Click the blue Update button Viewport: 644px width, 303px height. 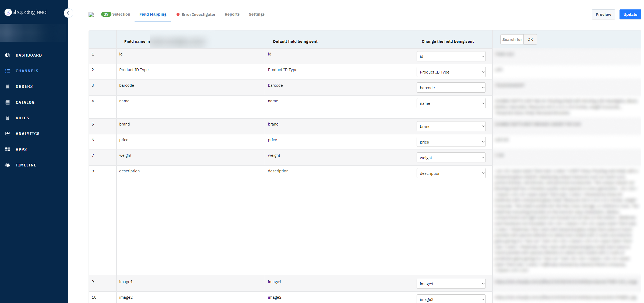(630, 15)
